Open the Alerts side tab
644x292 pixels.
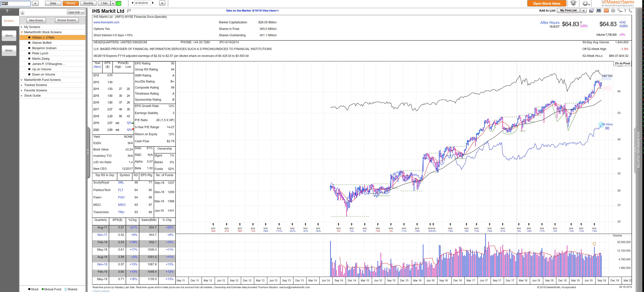[x=9, y=36]
